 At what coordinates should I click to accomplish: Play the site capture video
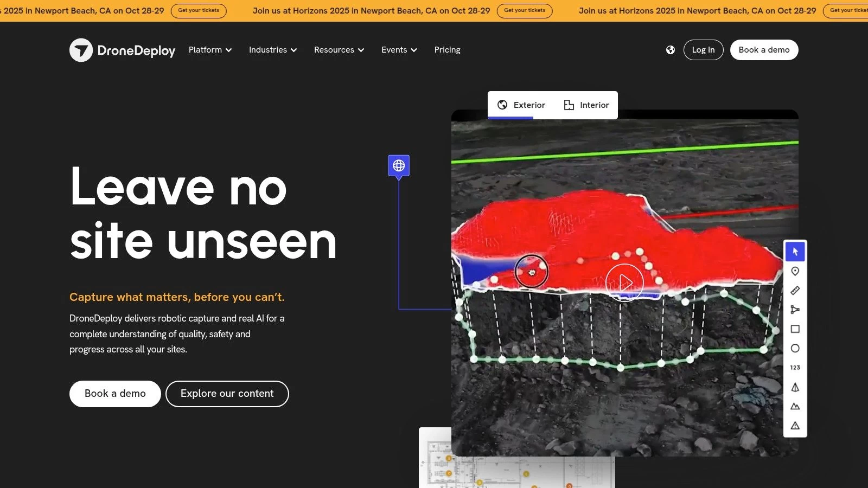point(625,282)
